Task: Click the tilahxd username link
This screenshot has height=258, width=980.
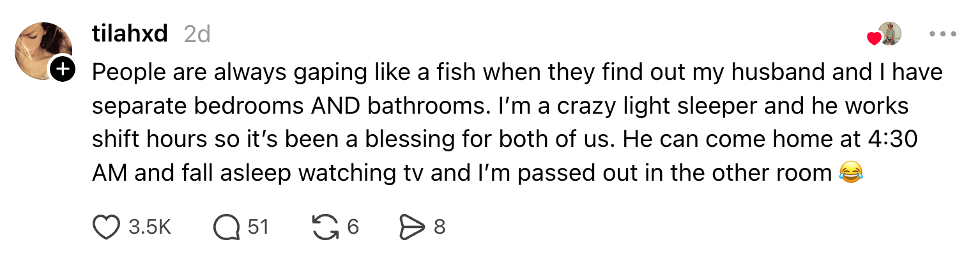Action: point(130,34)
